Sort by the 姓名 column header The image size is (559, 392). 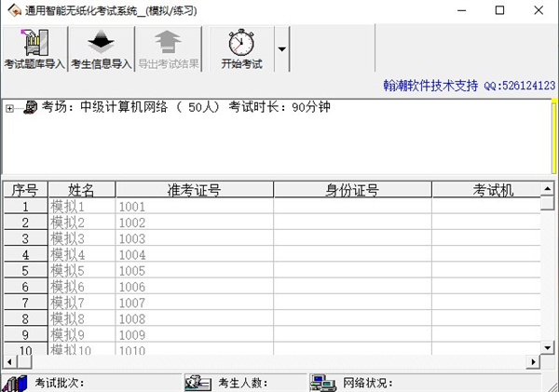tap(82, 190)
